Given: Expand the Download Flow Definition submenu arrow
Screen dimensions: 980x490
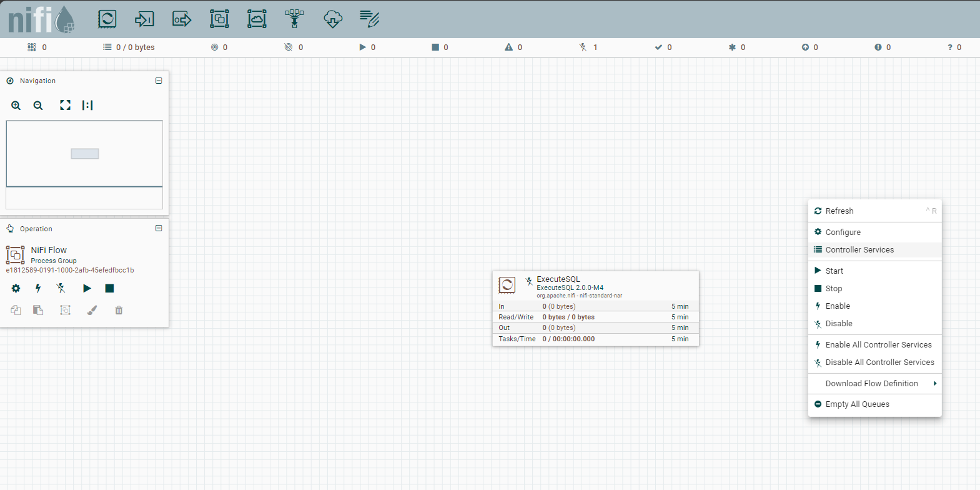Looking at the screenshot, I should click(934, 384).
